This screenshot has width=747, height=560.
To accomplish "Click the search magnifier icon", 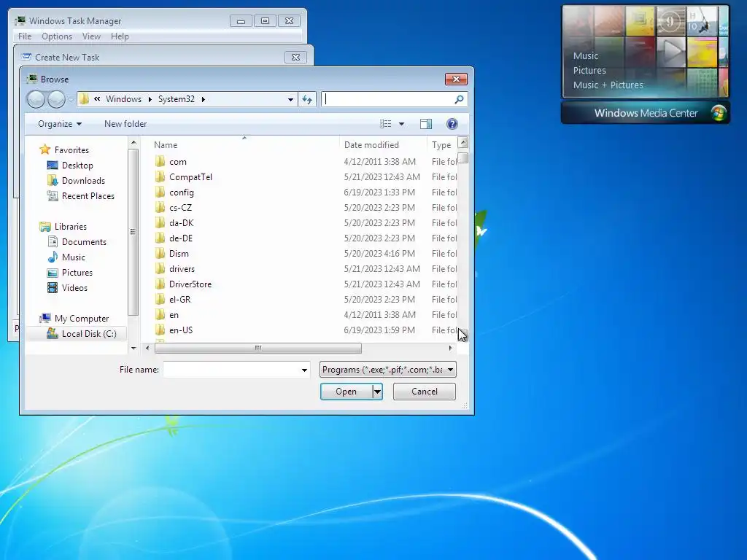I will point(459,99).
